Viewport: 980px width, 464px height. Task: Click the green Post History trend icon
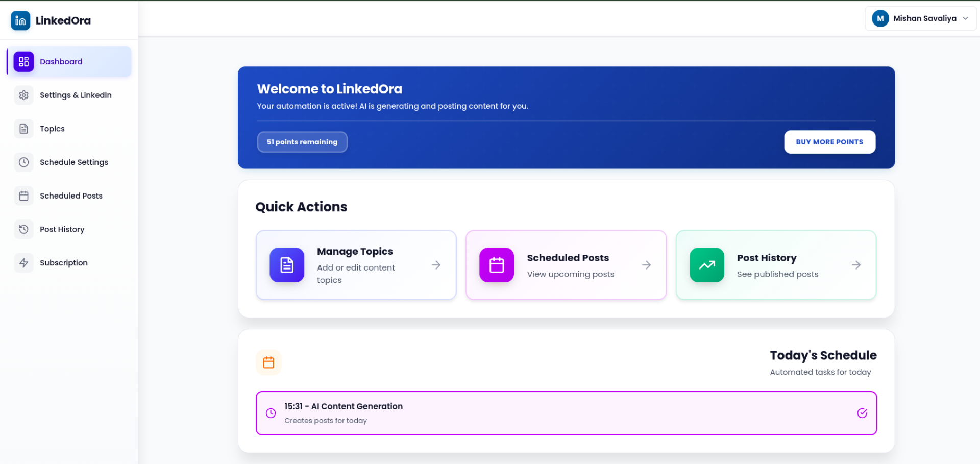pos(706,265)
